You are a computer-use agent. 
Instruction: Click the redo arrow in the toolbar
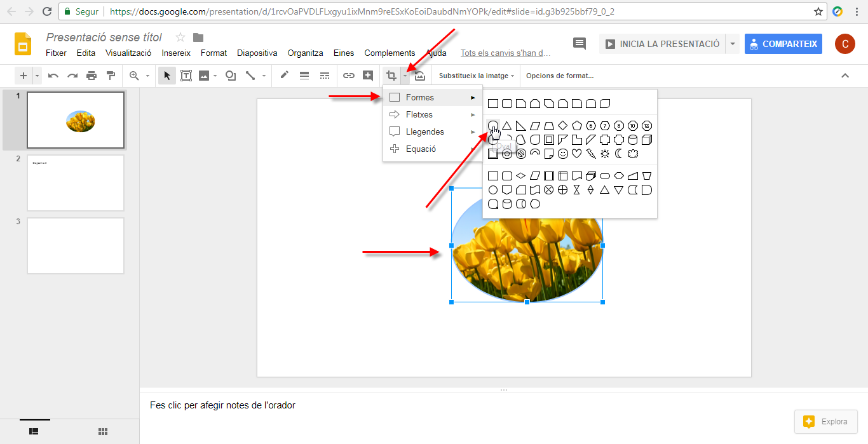72,76
